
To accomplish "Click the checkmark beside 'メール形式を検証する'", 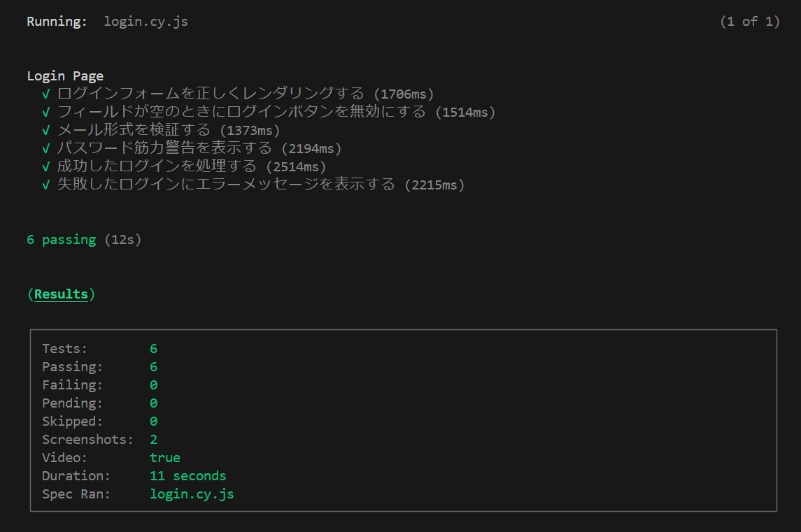I will (x=46, y=131).
